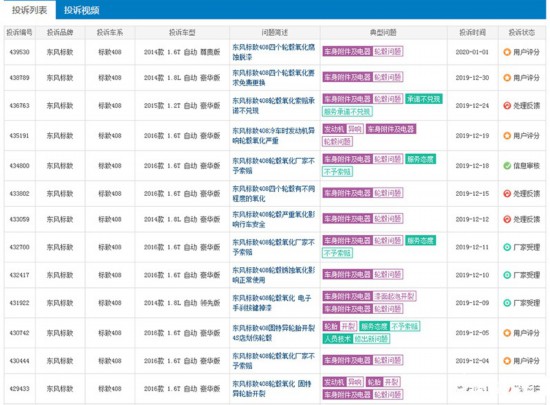Click red 处理反馈 icon in row 433802
Image resolution: width=550 pixels, height=405 pixels.
507,193
